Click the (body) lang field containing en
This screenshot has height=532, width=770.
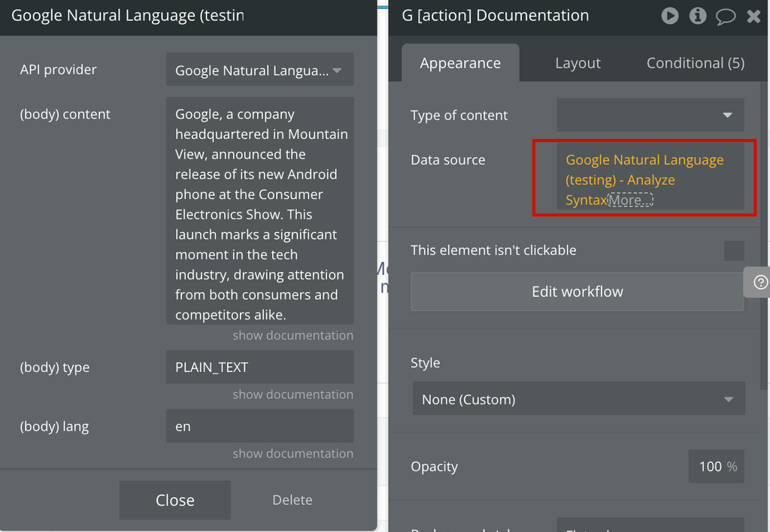click(x=259, y=426)
